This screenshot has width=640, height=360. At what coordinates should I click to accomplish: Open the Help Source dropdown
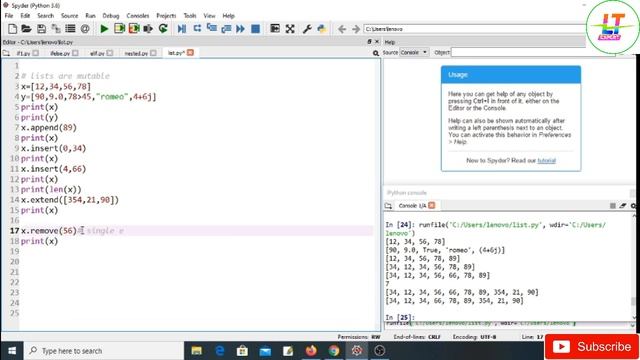(413, 52)
